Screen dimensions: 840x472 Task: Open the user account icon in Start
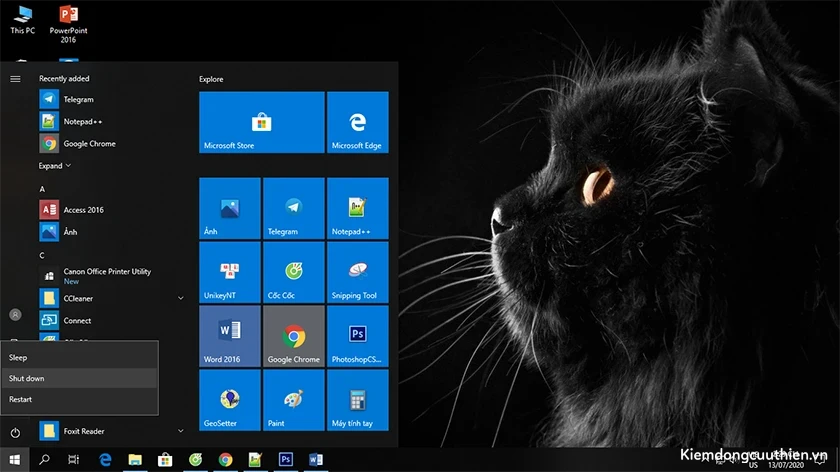[x=15, y=314]
